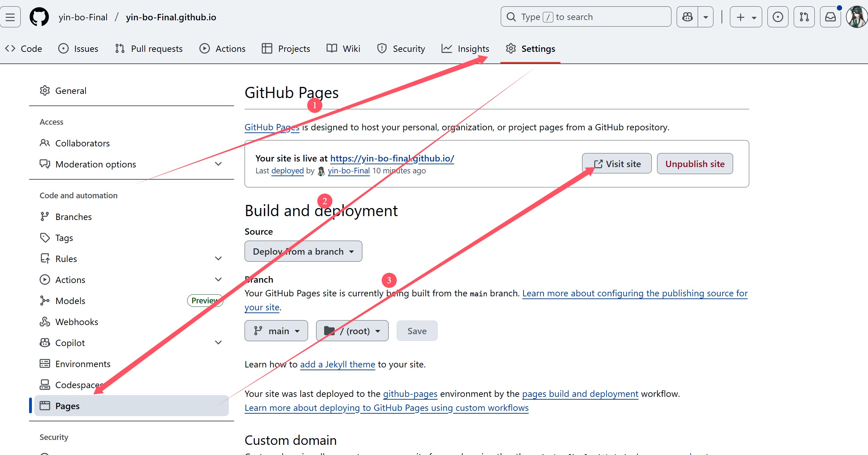
Task: Click the Unpublish site button
Action: (695, 164)
